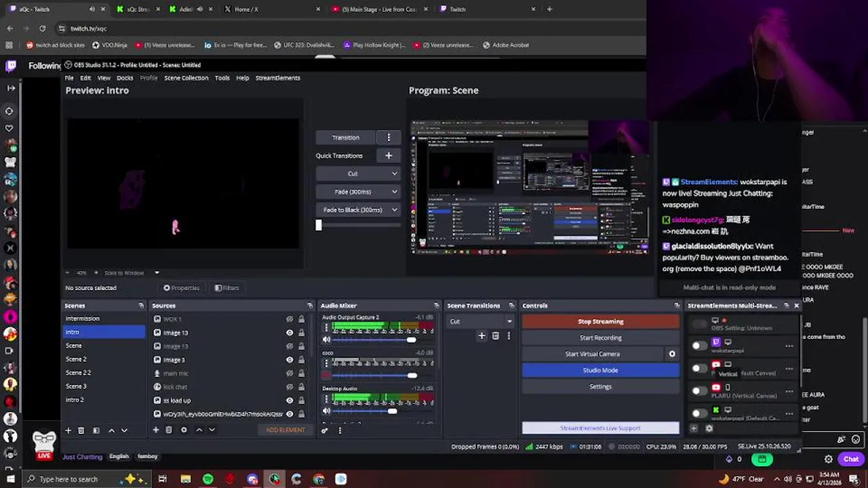Hide the Image 3 source
The width and height of the screenshot is (868, 488).
coord(290,360)
